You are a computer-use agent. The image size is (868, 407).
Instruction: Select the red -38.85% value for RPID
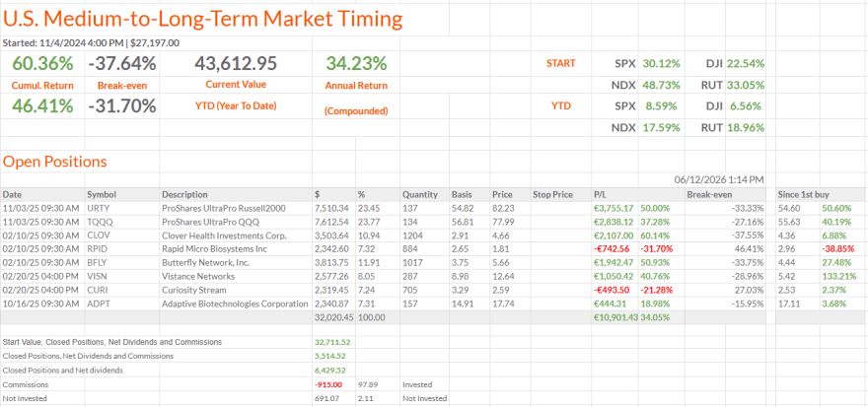point(837,249)
